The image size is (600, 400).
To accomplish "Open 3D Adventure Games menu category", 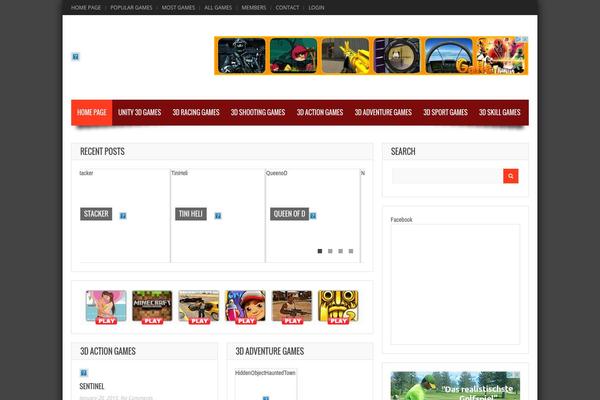I will click(x=383, y=113).
